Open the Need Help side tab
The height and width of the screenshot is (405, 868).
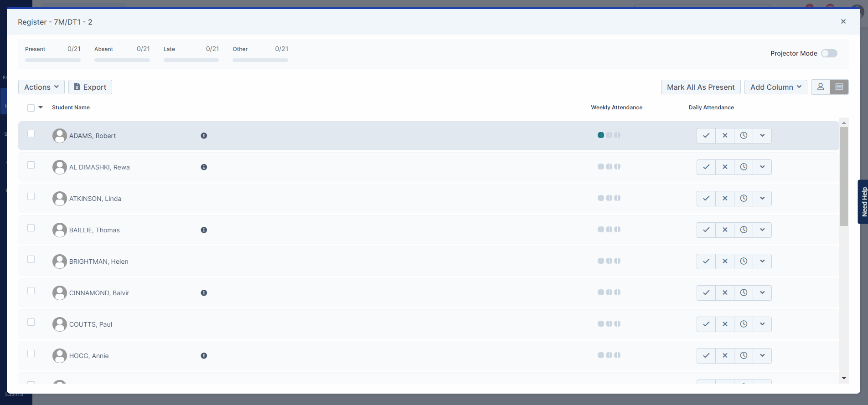(863, 202)
